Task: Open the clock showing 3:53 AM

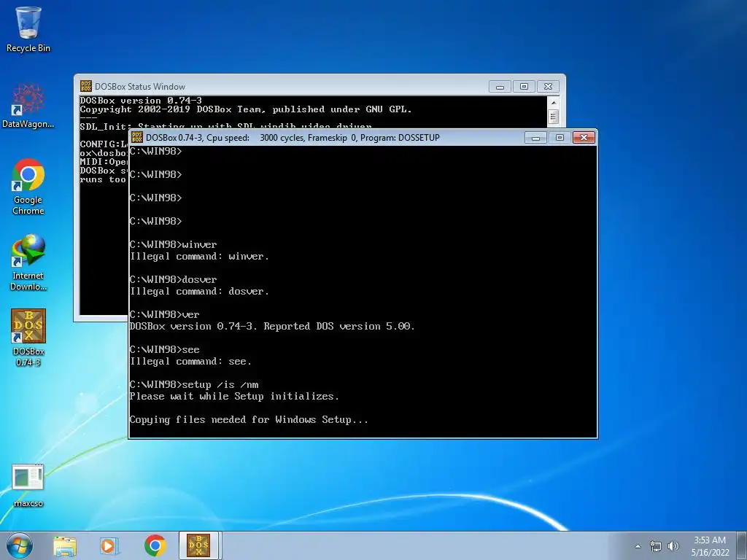Action: 710,545
